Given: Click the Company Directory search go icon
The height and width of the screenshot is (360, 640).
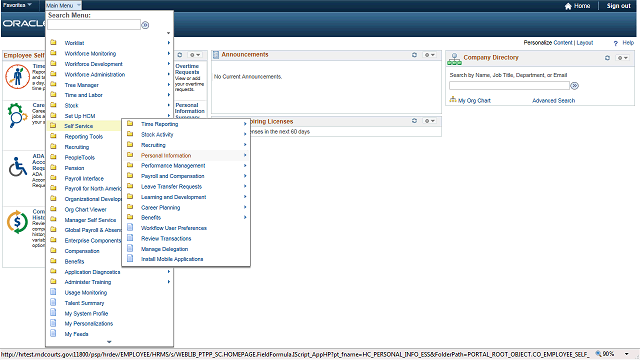Looking at the screenshot, I should tap(574, 86).
